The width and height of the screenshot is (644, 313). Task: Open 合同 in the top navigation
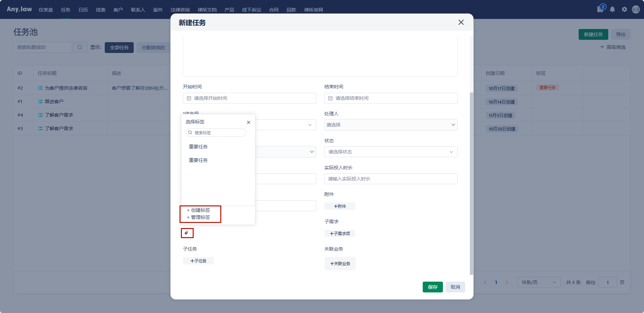[x=274, y=10]
